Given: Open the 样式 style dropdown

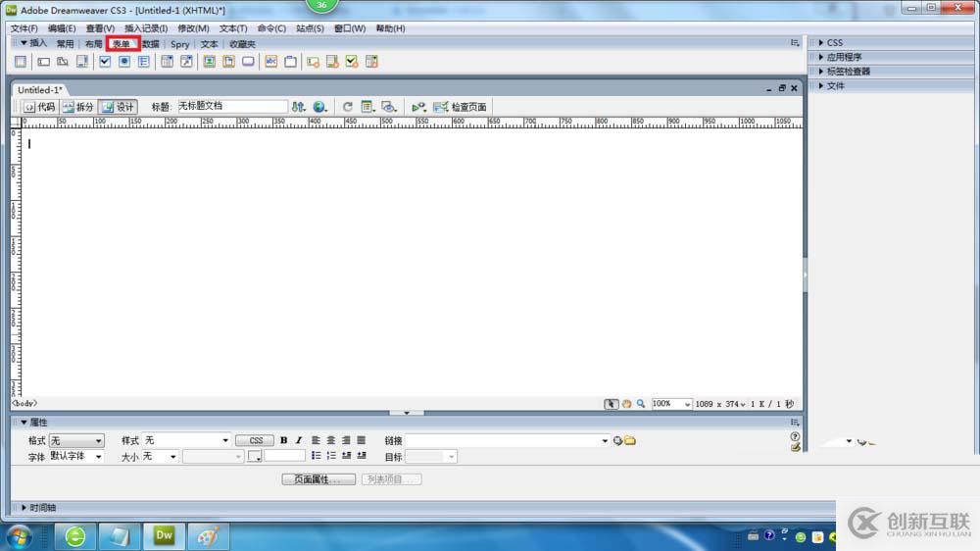Looking at the screenshot, I should point(186,441).
